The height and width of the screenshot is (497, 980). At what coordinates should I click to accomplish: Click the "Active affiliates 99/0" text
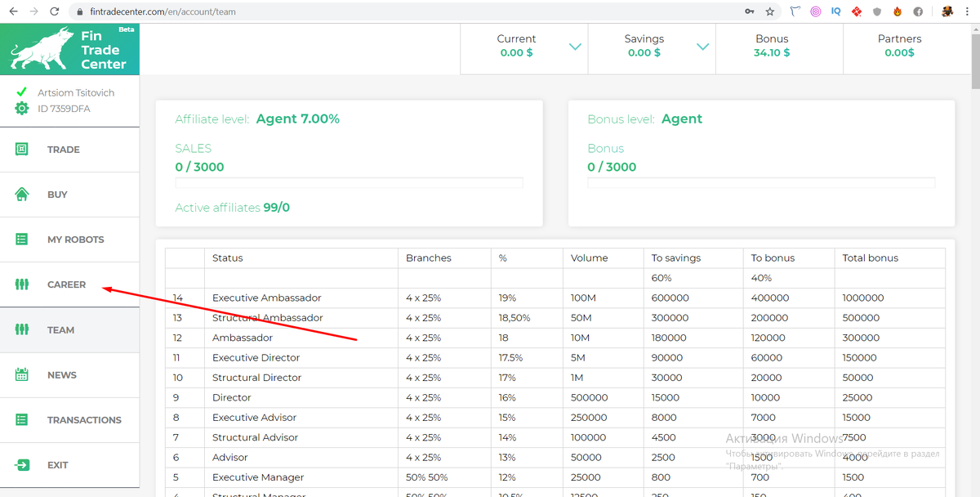pyautogui.click(x=232, y=208)
